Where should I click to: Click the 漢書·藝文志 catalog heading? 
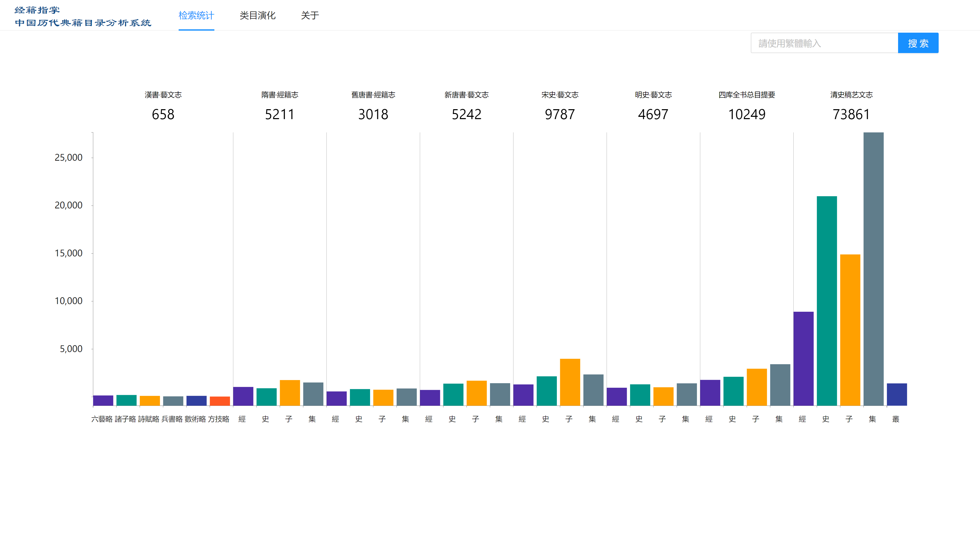click(x=163, y=95)
